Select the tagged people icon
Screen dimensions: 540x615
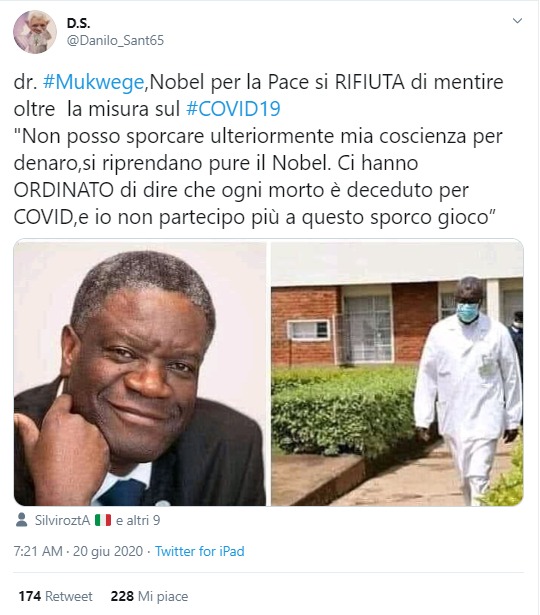coord(22,520)
